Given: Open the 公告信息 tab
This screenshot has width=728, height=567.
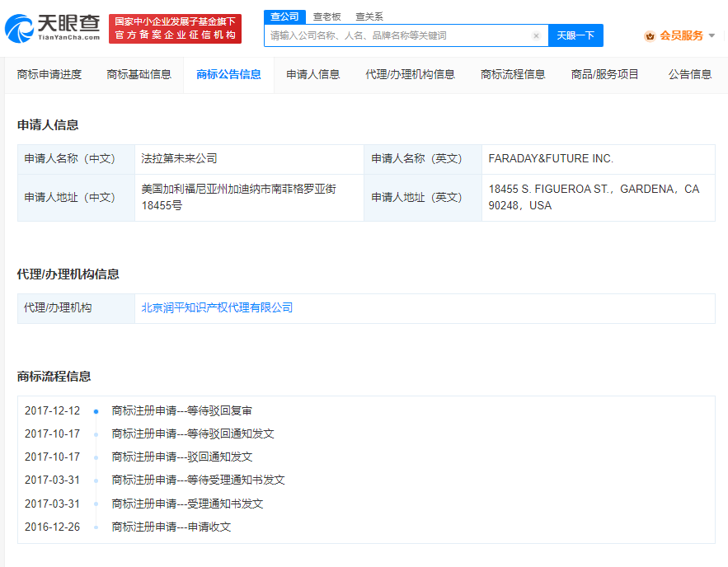Looking at the screenshot, I should (690, 74).
